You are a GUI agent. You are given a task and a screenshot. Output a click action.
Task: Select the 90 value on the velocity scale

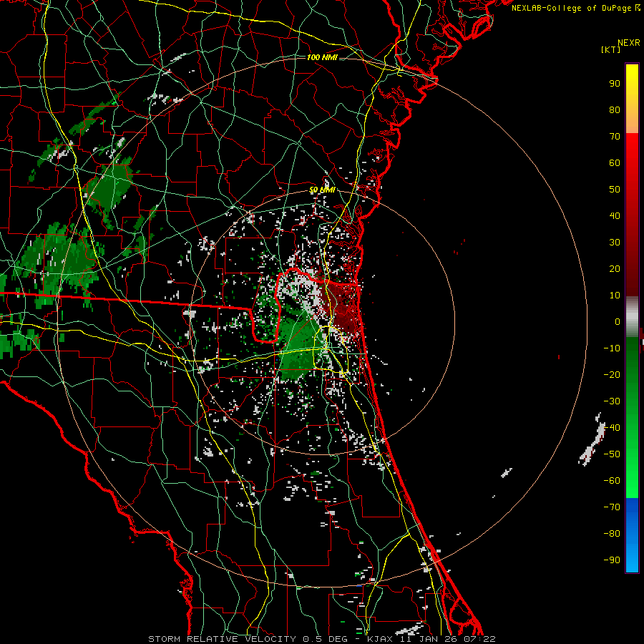(x=615, y=84)
